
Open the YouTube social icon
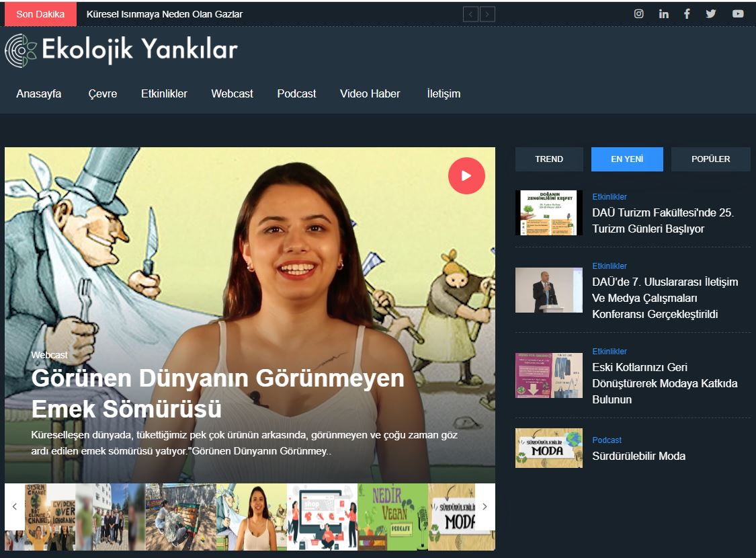point(738,14)
